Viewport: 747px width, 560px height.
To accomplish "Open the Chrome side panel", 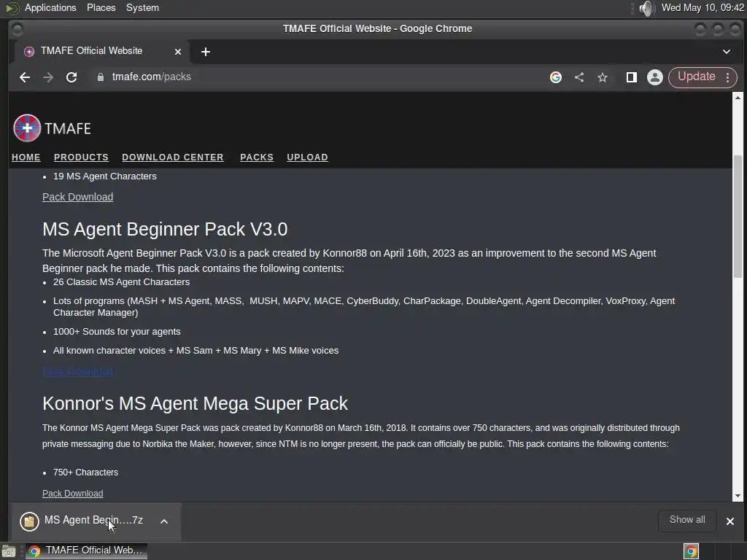I will (632, 77).
